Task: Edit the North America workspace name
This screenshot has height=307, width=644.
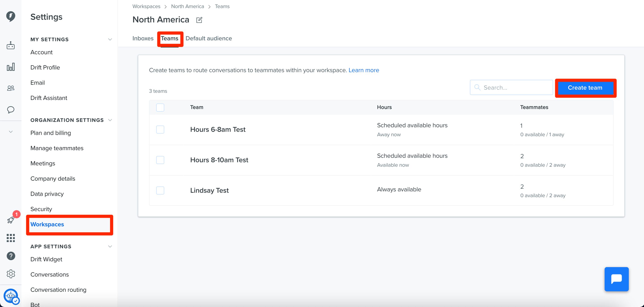Action: [x=199, y=20]
